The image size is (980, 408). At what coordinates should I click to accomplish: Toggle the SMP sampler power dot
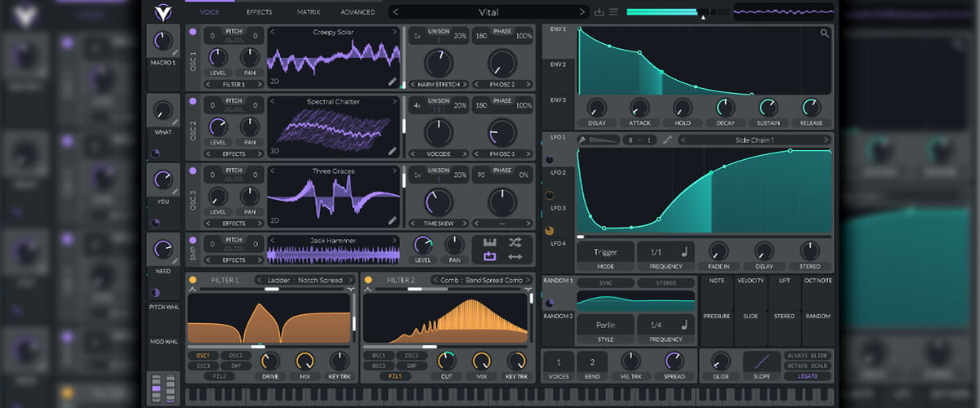[x=193, y=241]
